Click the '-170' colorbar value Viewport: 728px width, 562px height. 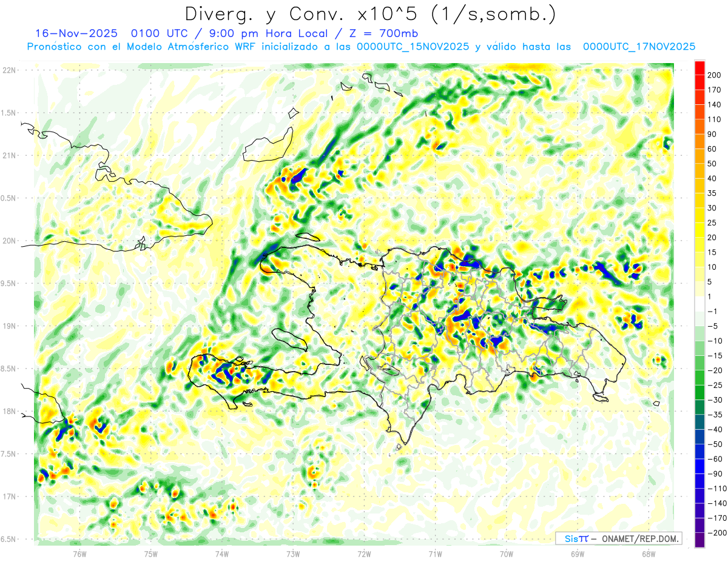pos(716,518)
